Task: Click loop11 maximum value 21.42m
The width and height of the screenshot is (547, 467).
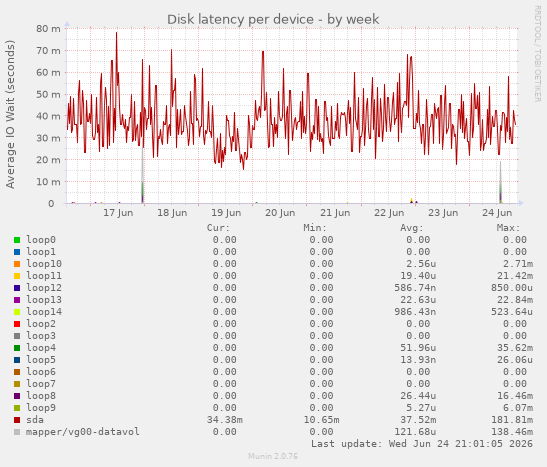Action: 515,276
